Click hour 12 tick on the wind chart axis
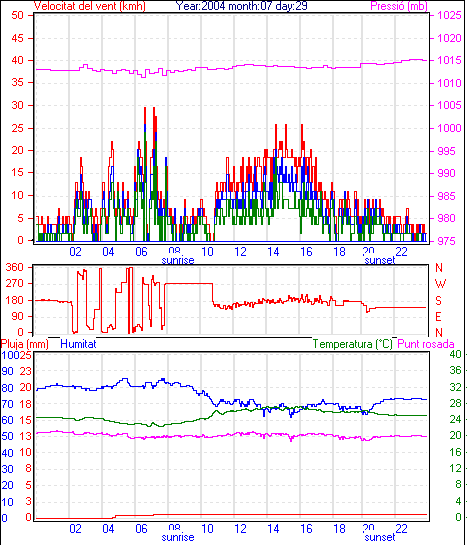 [x=240, y=252]
